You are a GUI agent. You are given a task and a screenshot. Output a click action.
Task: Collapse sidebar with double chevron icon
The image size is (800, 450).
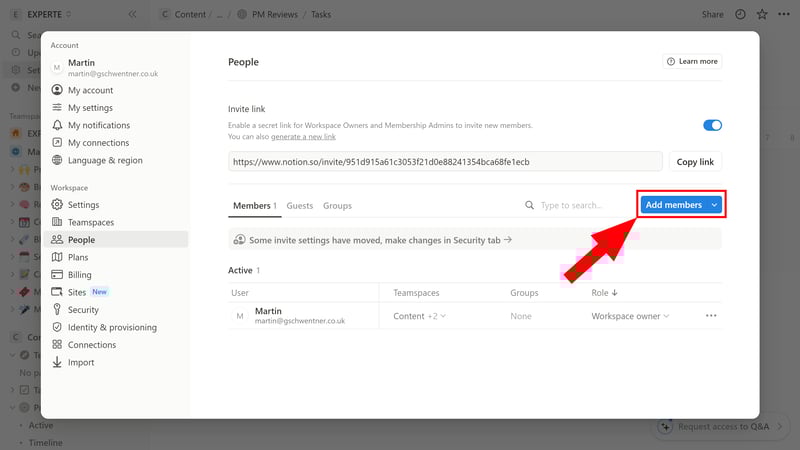132,14
